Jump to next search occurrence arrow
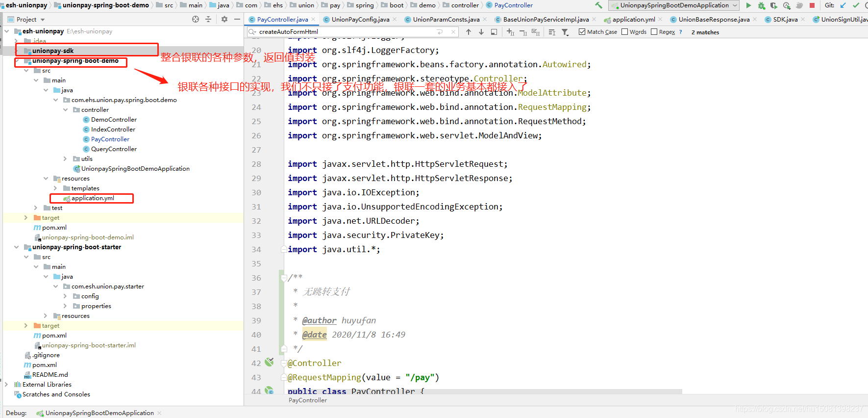 [x=481, y=32]
